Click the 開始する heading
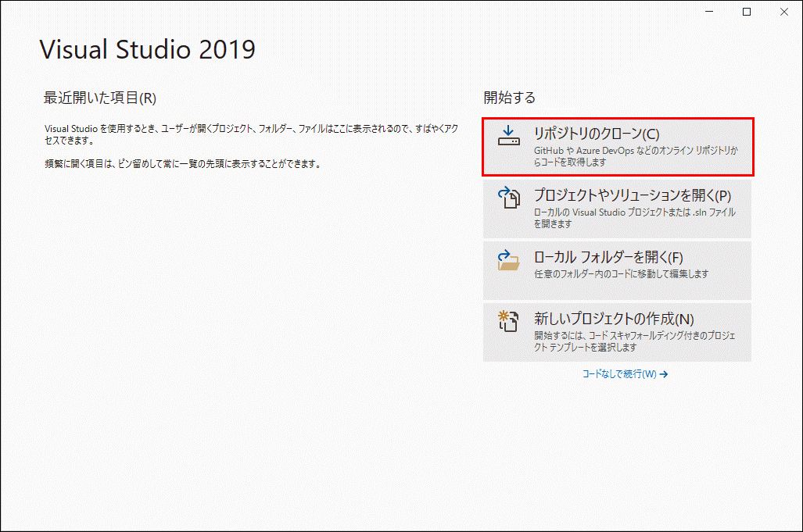 (510, 98)
